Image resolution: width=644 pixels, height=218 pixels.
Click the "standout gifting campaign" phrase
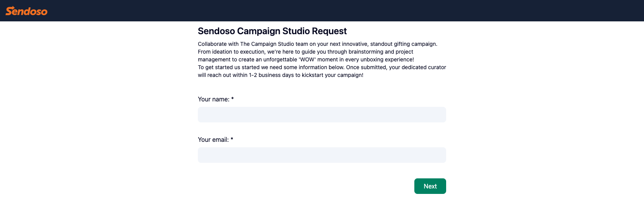tap(403, 44)
